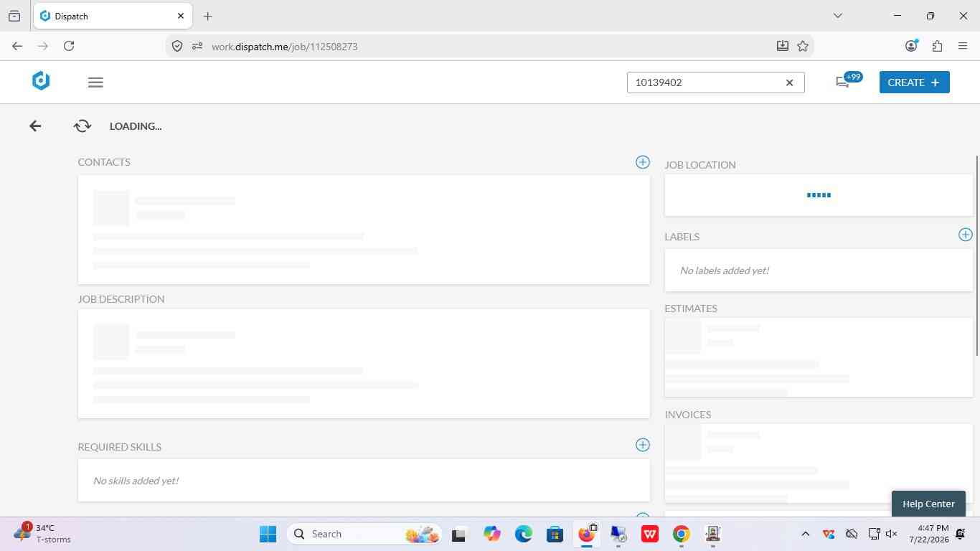This screenshot has height=551, width=980.
Task: Expand the list all tabs dropdown
Action: tap(837, 16)
